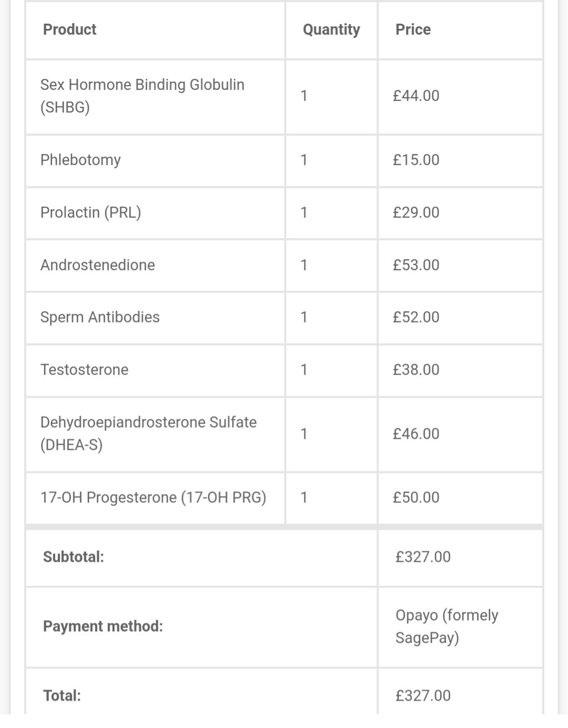Open the Dehydroepiandrosterone Sulfate (DHEA-S) product
568x728 pixels.
(x=148, y=433)
